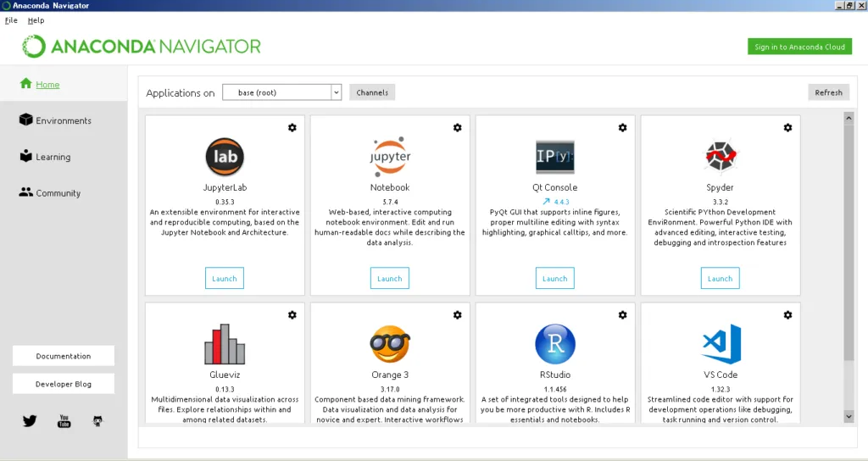Open the gear options for JupyterLab
This screenshot has width=868, height=461.
point(292,127)
